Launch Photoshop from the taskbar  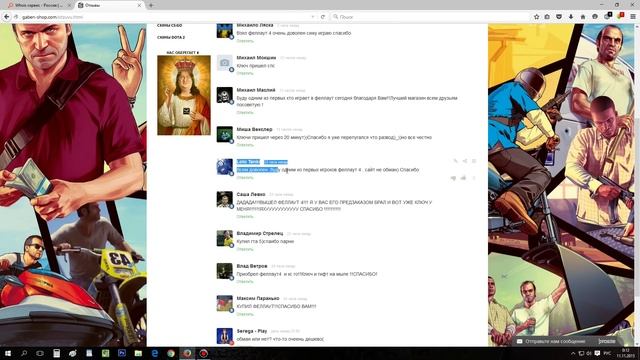click(122, 353)
